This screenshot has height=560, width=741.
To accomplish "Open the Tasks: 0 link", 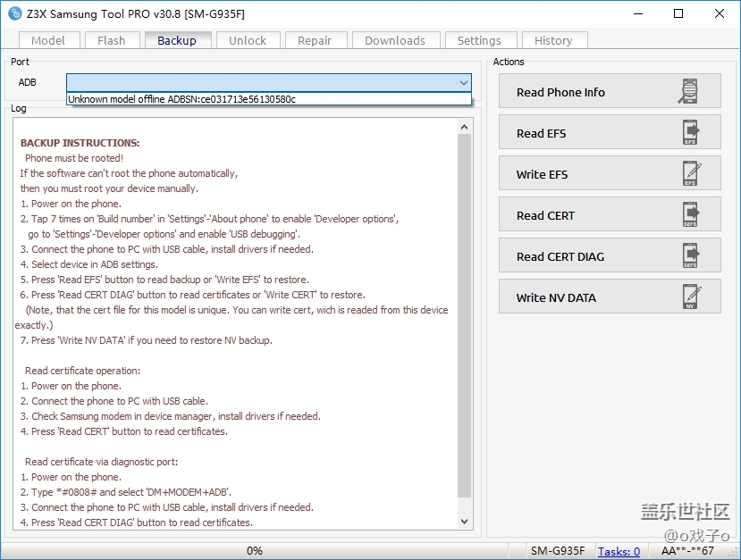I will [619, 551].
